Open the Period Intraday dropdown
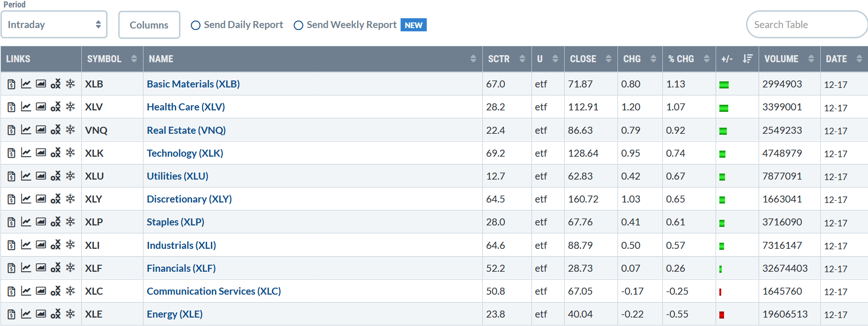This screenshot has width=868, height=326. [54, 25]
